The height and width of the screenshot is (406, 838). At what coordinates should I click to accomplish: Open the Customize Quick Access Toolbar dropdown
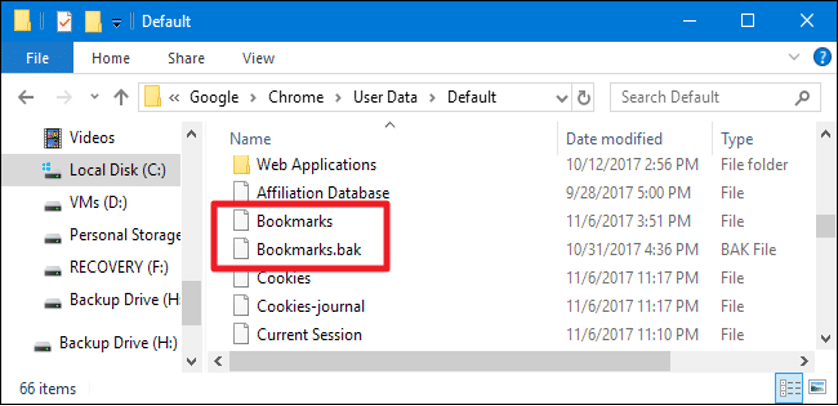pos(118,21)
